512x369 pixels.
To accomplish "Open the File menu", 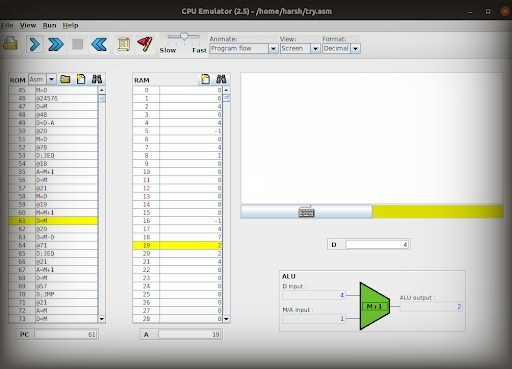I will point(7,25).
